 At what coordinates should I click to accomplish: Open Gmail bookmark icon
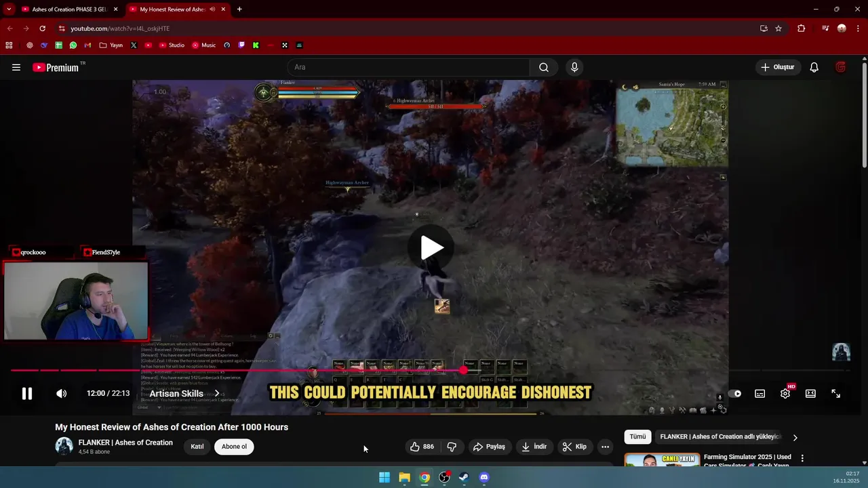(87, 45)
